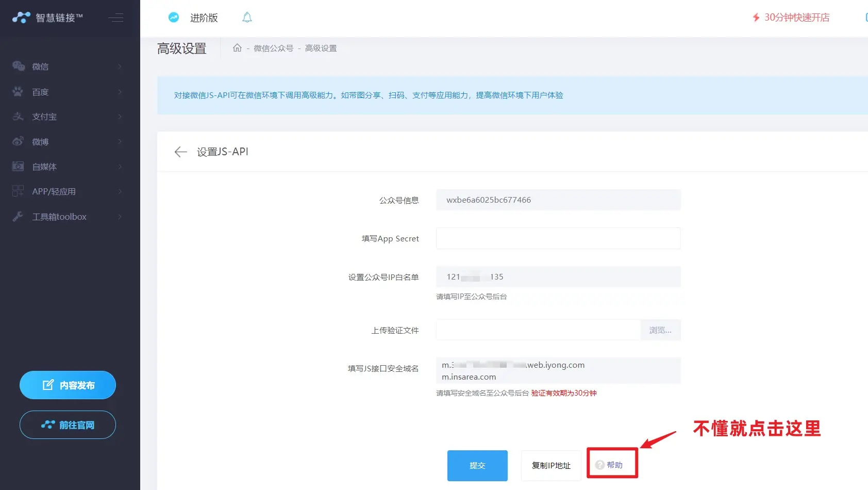Click the sidebar collapse hamburger icon
The height and width of the screenshot is (490, 868).
[x=116, y=18]
